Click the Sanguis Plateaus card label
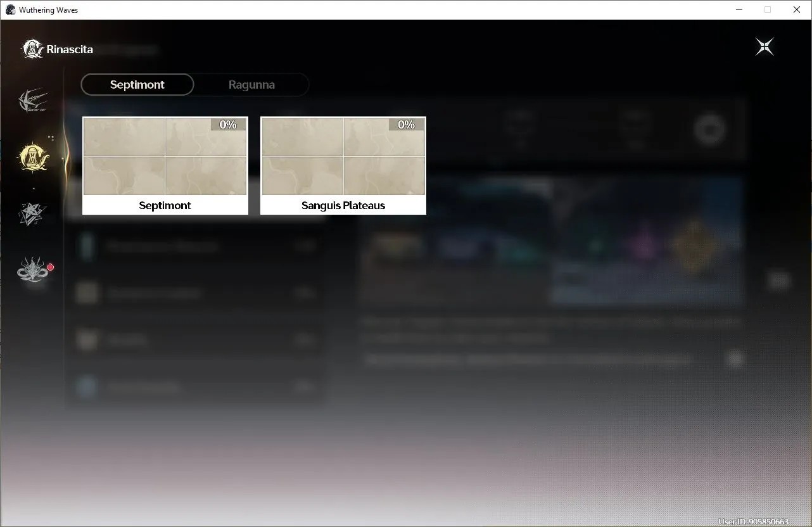The width and height of the screenshot is (812, 527). pos(343,205)
